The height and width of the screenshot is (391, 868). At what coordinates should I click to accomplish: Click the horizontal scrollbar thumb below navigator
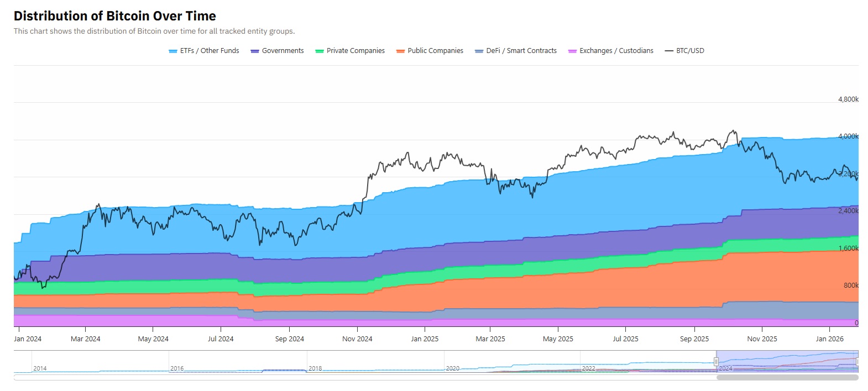[787, 378]
